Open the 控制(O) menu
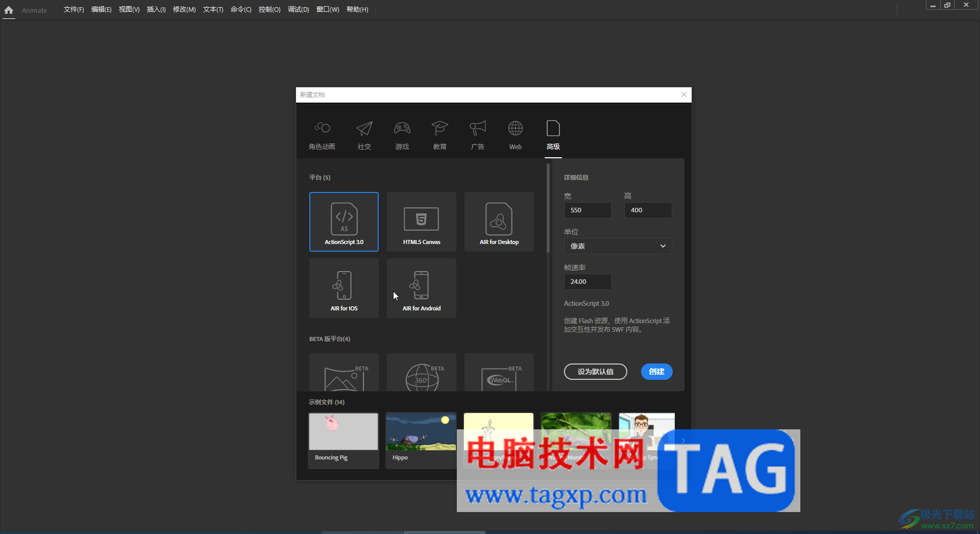Screen dimensions: 980x534 [x=269, y=10]
